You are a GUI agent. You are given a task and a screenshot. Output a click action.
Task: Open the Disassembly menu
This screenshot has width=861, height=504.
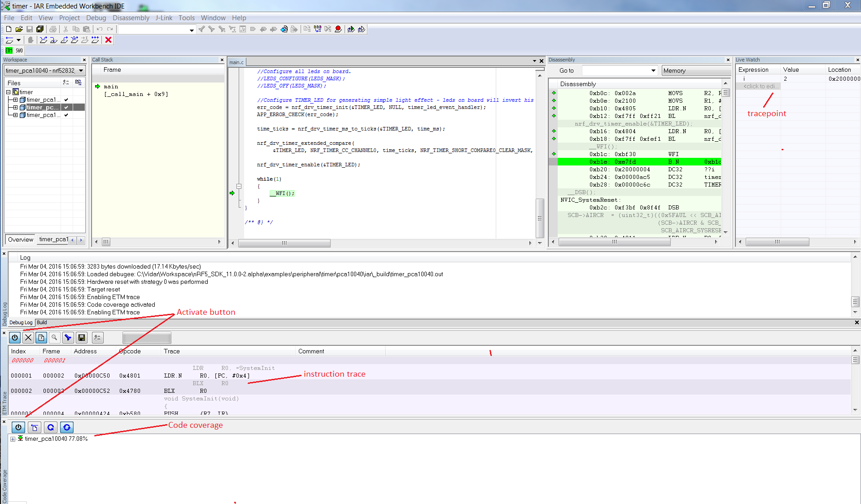coord(131,18)
